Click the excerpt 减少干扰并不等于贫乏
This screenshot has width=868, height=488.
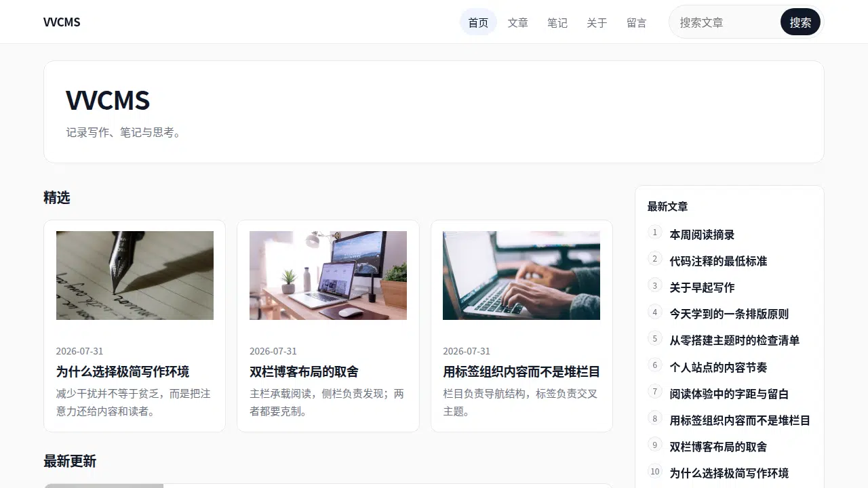(134, 402)
